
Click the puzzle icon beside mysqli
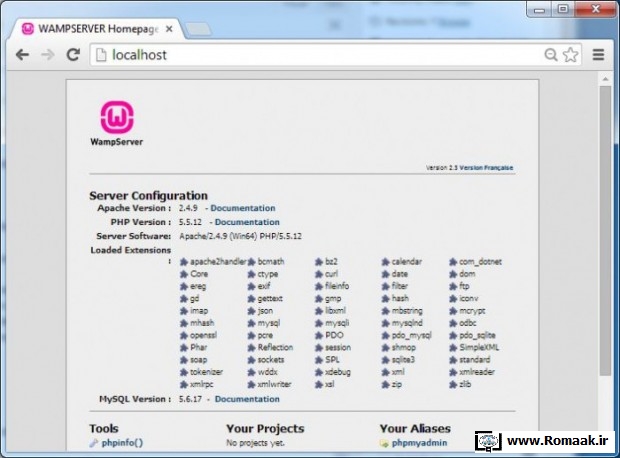point(319,323)
